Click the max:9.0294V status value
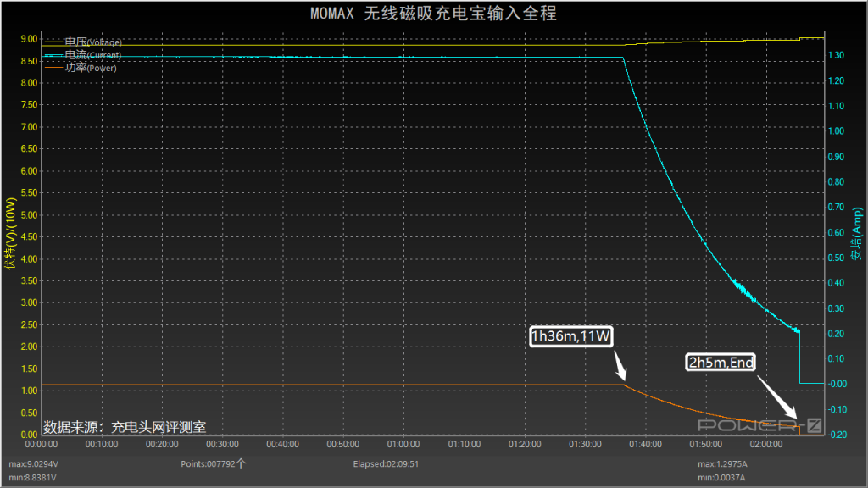Screen dimensions: 868x488 click(33, 463)
